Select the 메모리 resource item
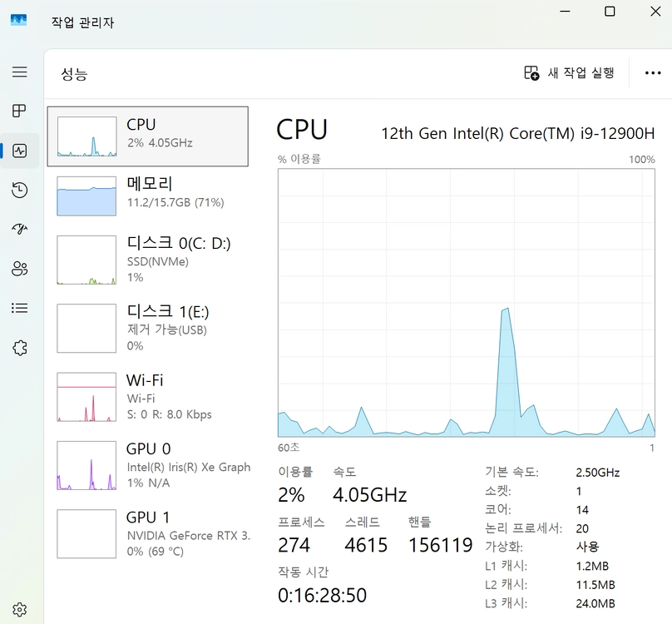Viewport: 672px width, 624px height. (147, 196)
